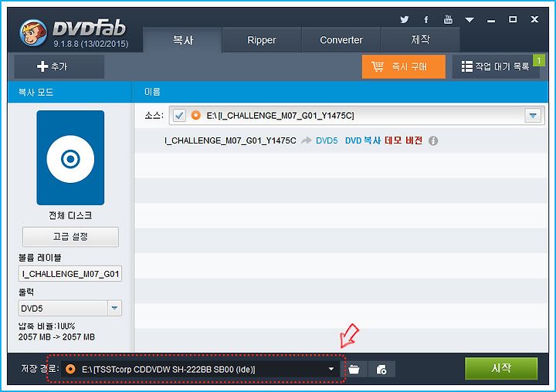Open the info icon next to 데모 버전
556x392 pixels.
433,141
